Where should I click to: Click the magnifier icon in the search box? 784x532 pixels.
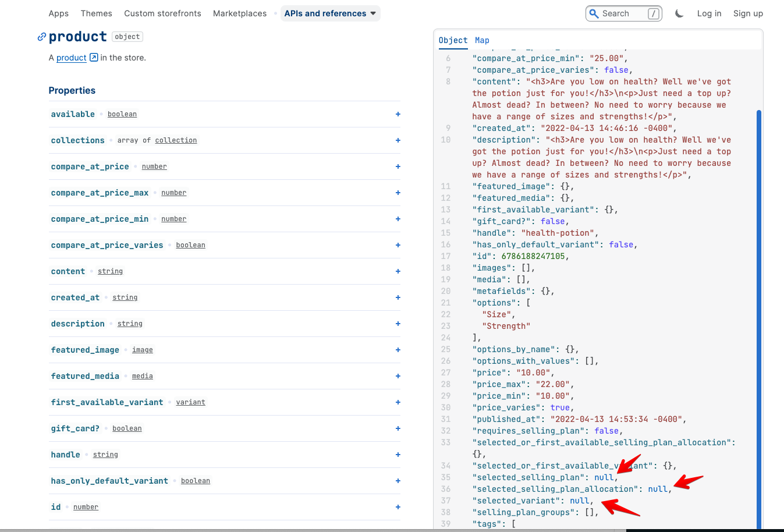tap(594, 13)
